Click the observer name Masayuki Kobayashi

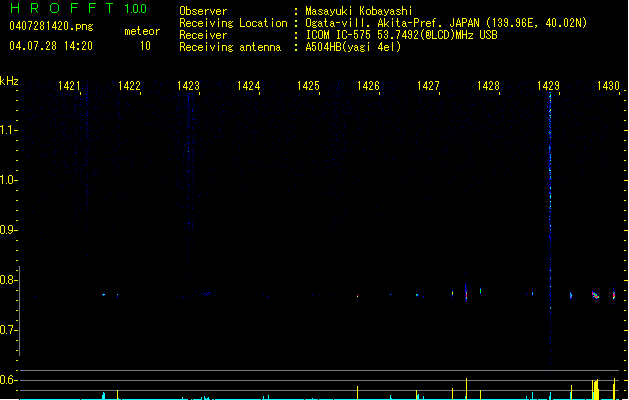point(359,11)
